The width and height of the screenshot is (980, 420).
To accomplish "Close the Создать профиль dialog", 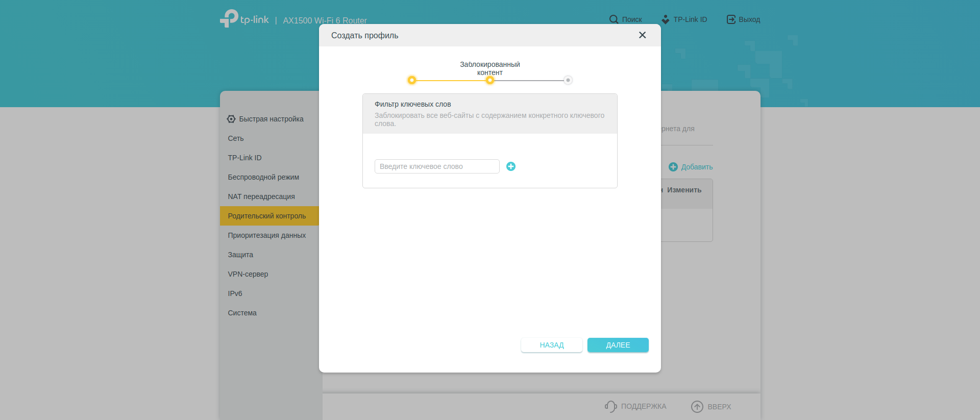I will point(642,35).
